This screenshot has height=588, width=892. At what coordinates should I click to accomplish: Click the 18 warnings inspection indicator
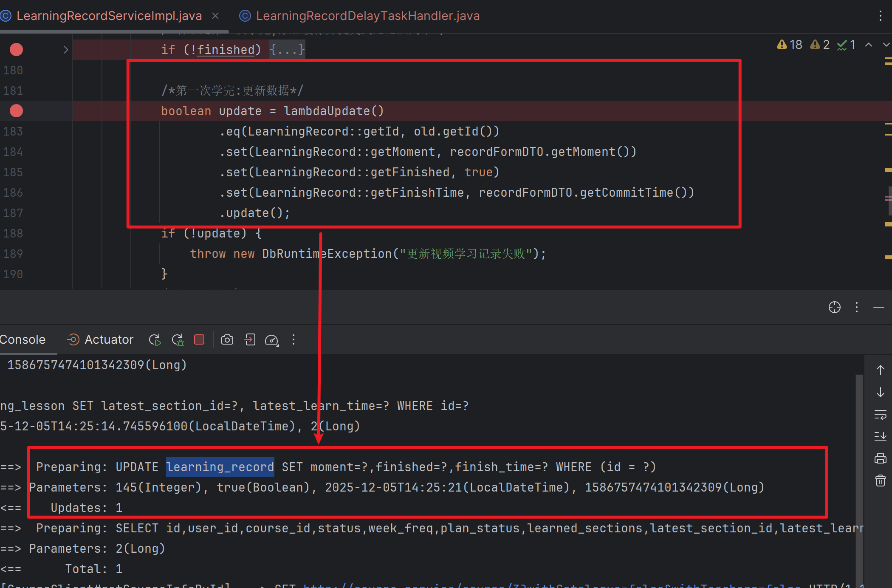[x=790, y=45]
